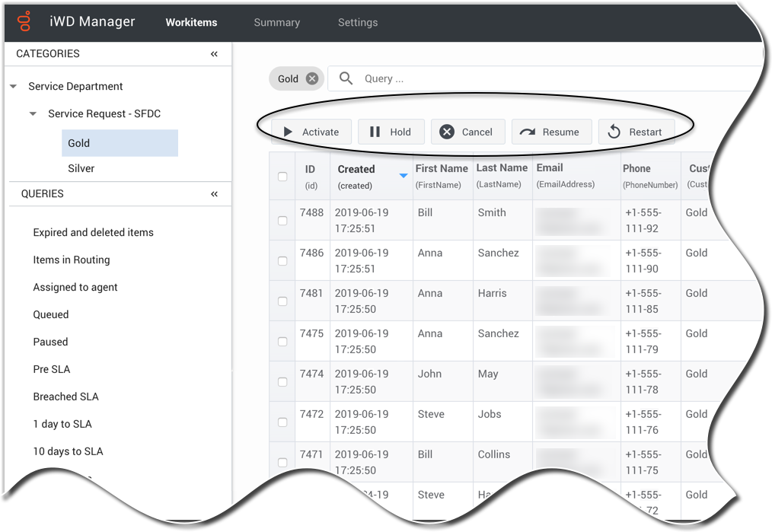Click the search magnifier icon
772x532 pixels.
pyautogui.click(x=346, y=78)
